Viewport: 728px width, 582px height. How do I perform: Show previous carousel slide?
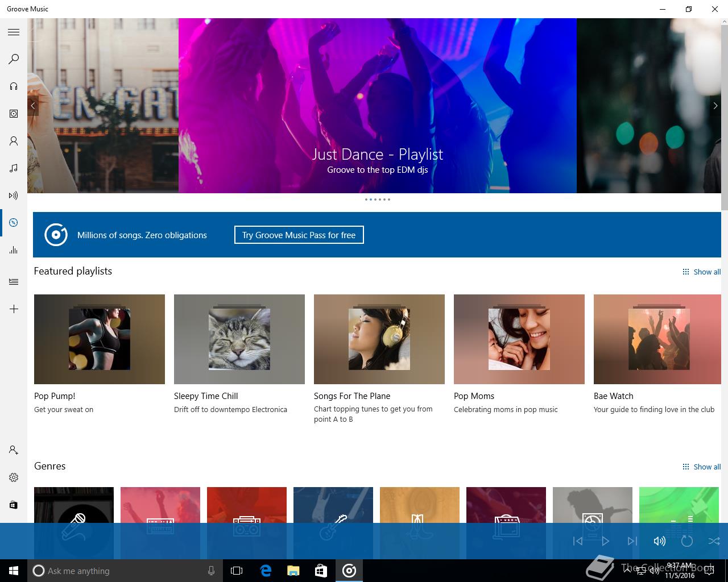click(33, 106)
